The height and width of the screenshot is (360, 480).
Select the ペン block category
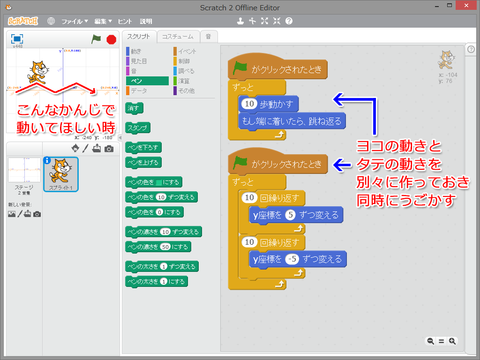(147, 81)
